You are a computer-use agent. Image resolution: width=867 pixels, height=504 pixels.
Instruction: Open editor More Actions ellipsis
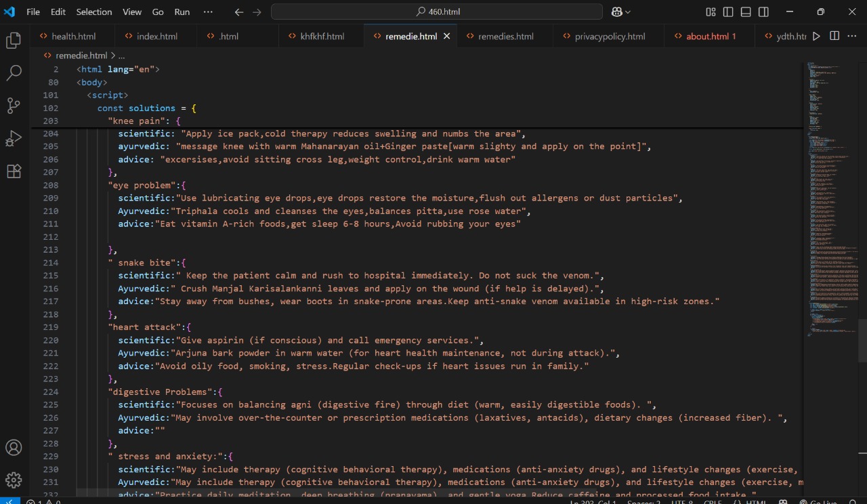pos(852,36)
